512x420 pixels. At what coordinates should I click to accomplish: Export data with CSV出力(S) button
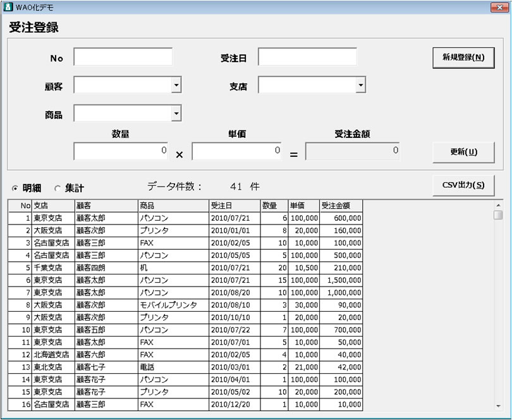[463, 185]
